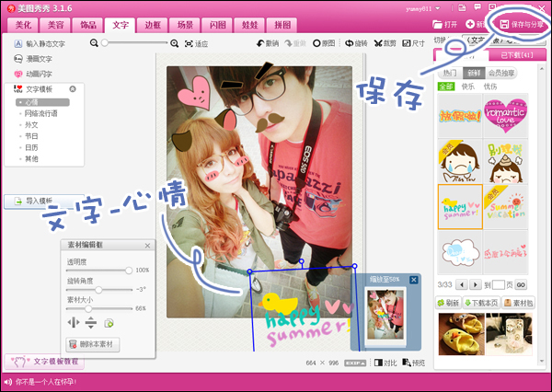
Task: Open the skin/calendar icon in title bar
Action: [462, 7]
